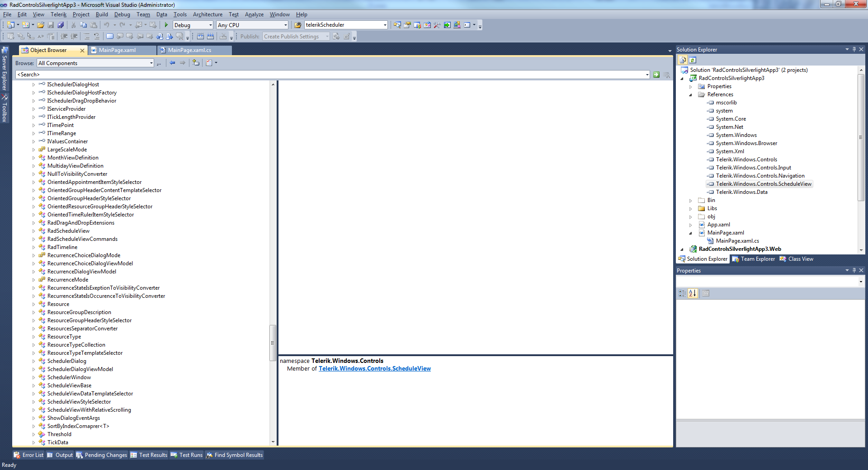The image size is (868, 470).
Task: Click the New Project toolbar icon
Action: [10, 25]
